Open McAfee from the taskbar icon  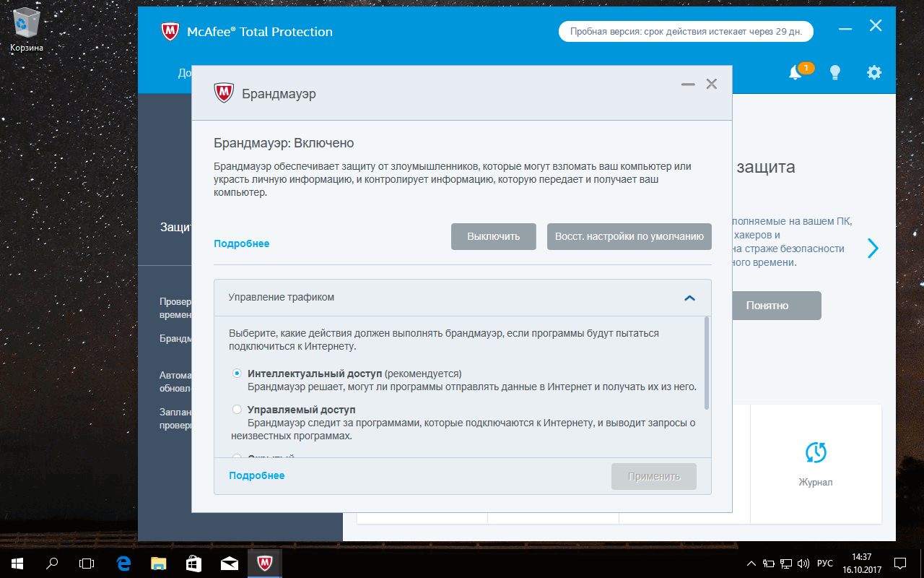coord(264,563)
